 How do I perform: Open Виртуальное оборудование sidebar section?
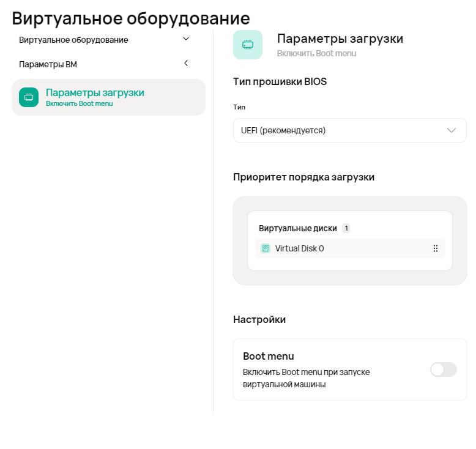pos(73,40)
